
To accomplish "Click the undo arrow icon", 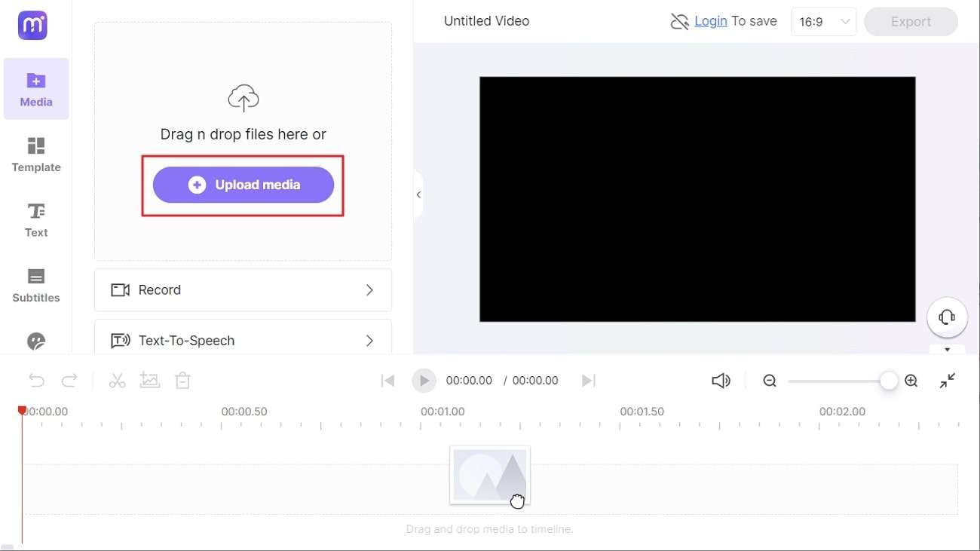I will (36, 380).
